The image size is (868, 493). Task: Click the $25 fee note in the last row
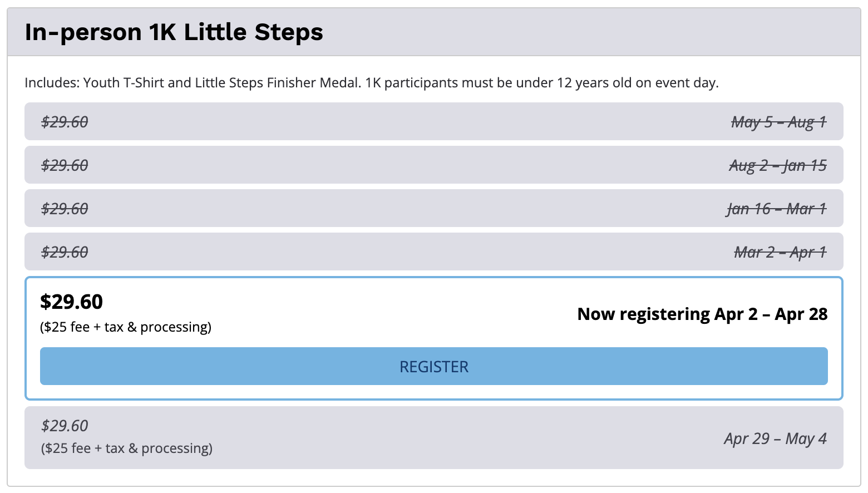127,448
